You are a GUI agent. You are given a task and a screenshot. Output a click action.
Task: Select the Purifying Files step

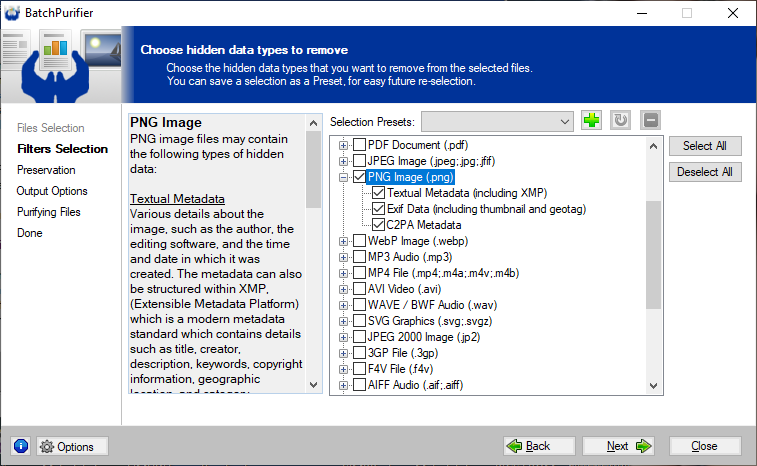click(49, 212)
